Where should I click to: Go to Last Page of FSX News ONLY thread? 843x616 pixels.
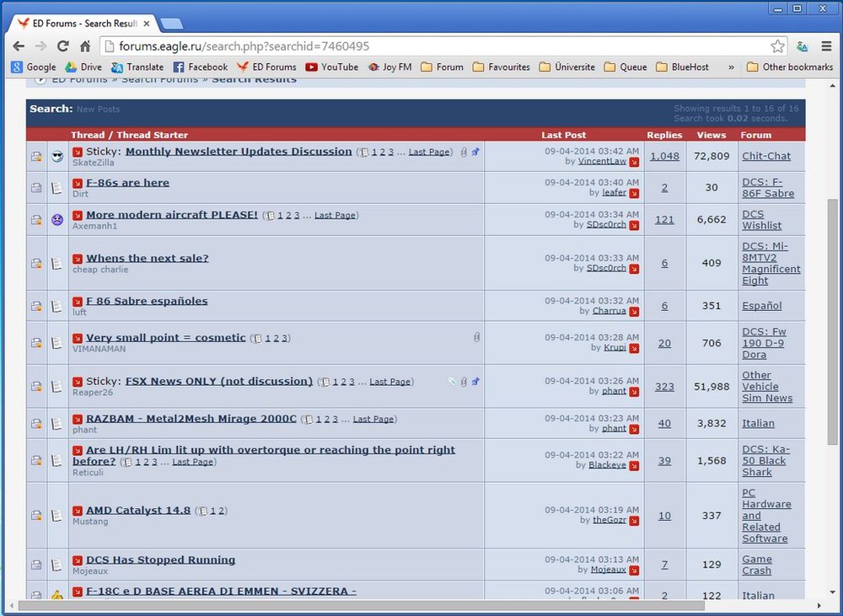click(389, 382)
